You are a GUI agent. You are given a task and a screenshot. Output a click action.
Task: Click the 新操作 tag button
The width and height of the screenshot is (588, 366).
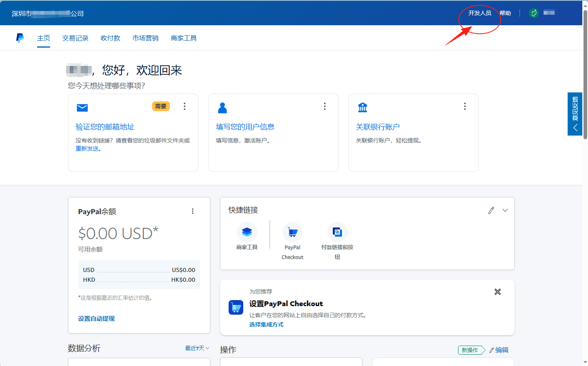tap(471, 350)
